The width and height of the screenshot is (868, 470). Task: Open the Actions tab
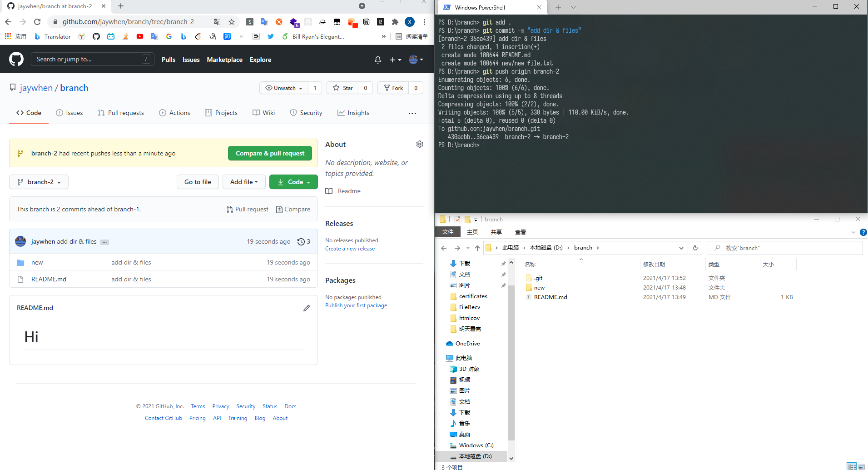click(174, 113)
